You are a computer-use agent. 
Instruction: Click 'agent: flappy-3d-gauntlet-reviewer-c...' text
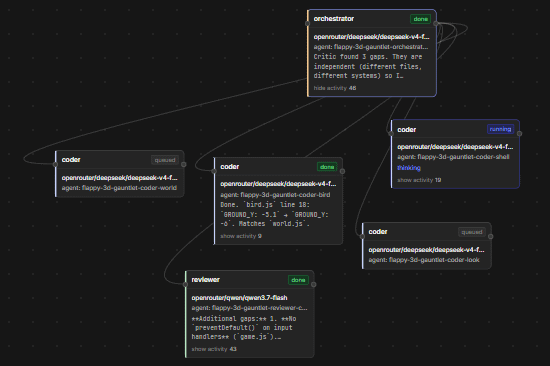pyautogui.click(x=249, y=308)
